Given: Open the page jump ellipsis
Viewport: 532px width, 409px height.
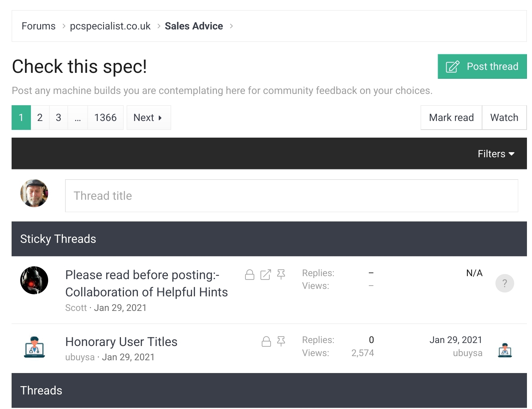Looking at the screenshot, I should [x=78, y=117].
